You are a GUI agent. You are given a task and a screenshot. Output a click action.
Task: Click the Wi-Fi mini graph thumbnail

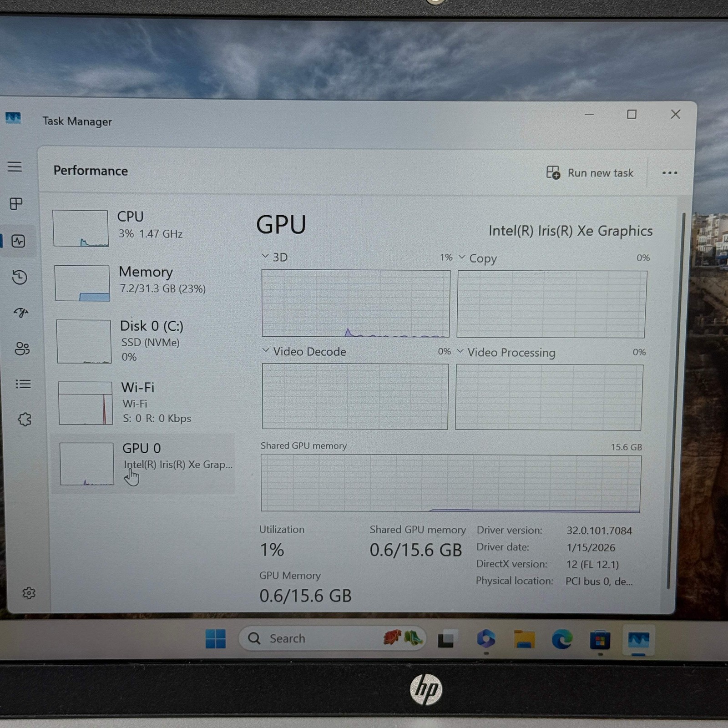pyautogui.click(x=86, y=403)
